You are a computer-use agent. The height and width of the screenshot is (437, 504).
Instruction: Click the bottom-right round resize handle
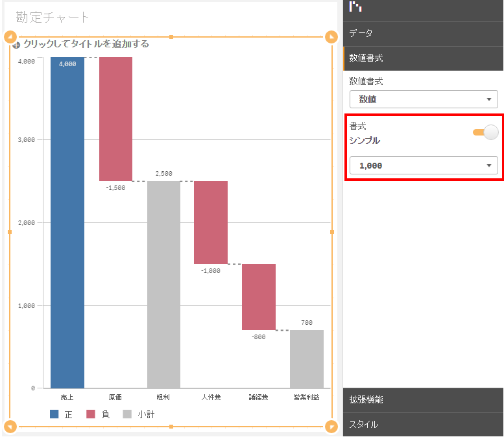click(x=331, y=427)
